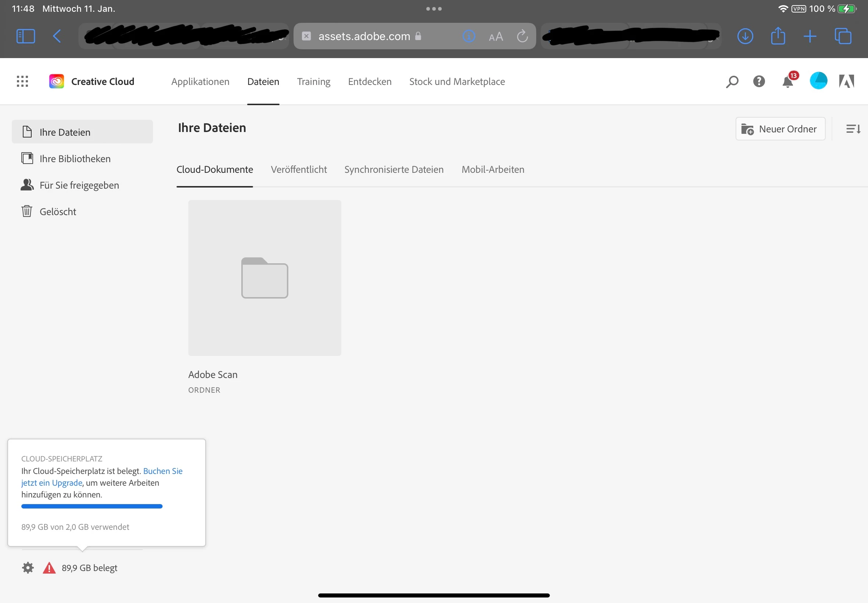Open Safari reader text size menu
868x603 pixels.
coord(495,37)
